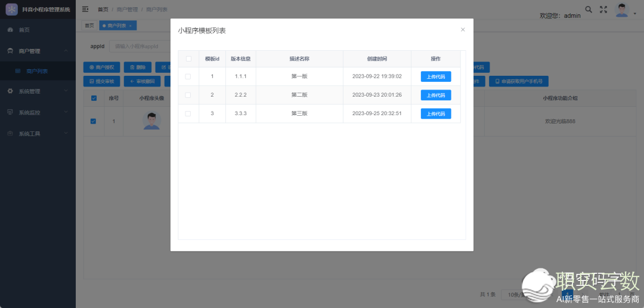
Task: Close the 小程序模板列表 dialog
Action: point(463,30)
